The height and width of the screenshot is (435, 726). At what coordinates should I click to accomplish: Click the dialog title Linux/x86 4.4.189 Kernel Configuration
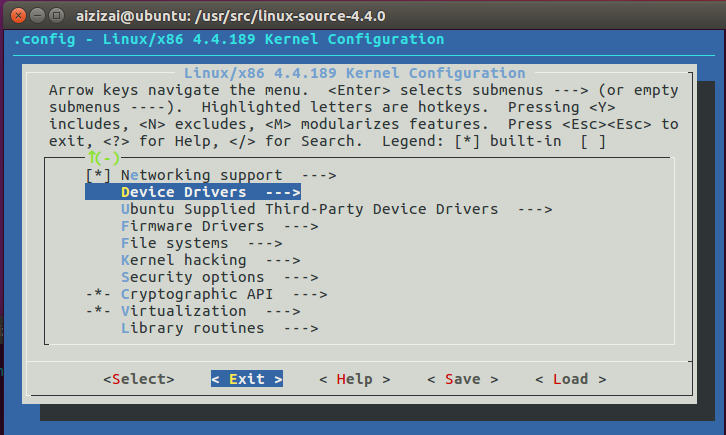coord(355,73)
